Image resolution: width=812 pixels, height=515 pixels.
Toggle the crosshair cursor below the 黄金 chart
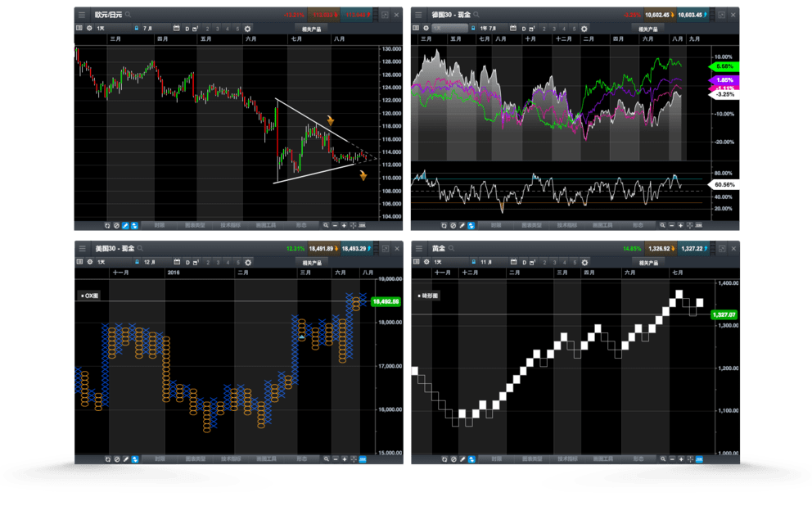click(690, 459)
